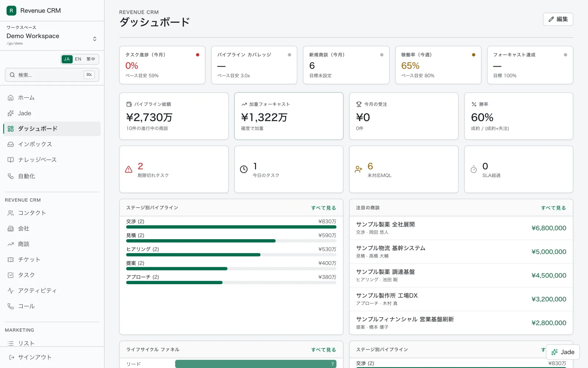The width and height of the screenshot is (588, 368).
Task: Click the 見積 (2) ¥590万 progress bar
Action: (231, 241)
